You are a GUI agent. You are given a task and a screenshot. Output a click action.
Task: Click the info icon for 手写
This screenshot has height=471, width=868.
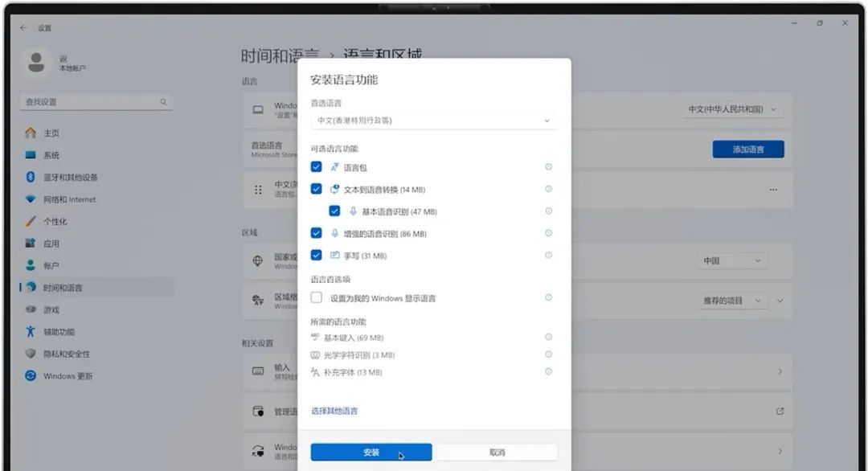[x=548, y=255]
